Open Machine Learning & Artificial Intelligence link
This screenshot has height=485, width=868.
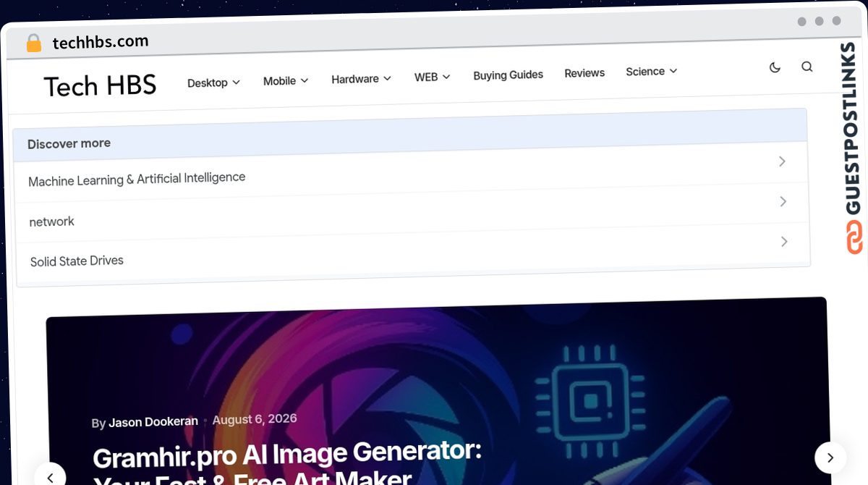[x=137, y=179]
